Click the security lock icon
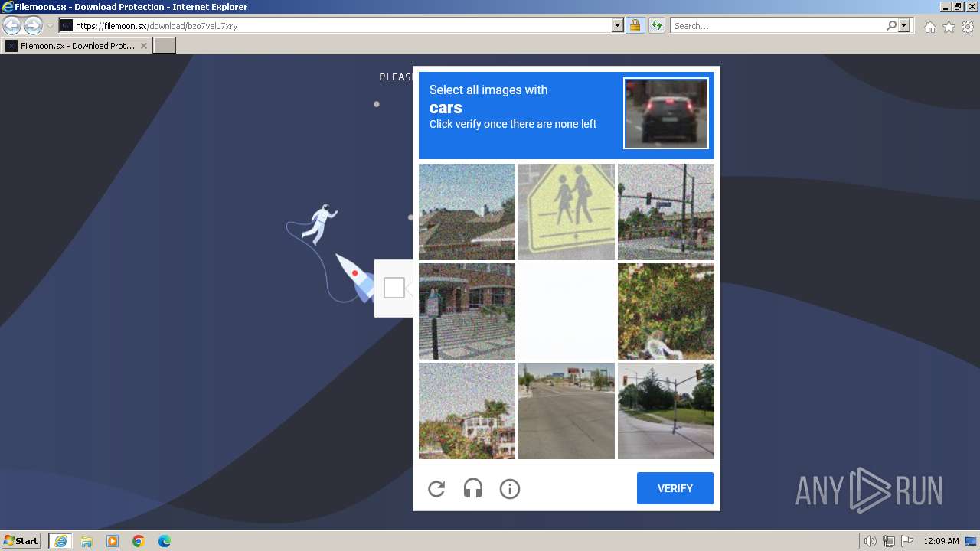Screen dimensions: 980x551 (x=635, y=26)
